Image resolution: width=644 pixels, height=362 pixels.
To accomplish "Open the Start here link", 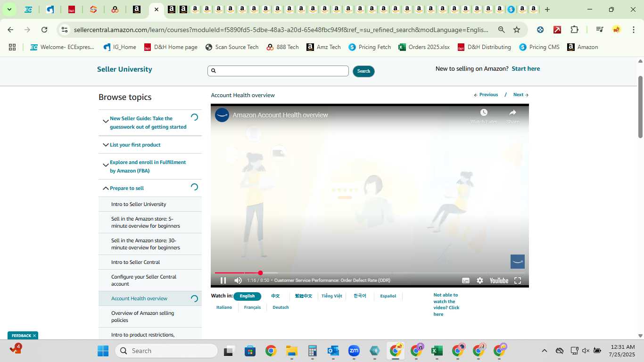I will coord(526,69).
